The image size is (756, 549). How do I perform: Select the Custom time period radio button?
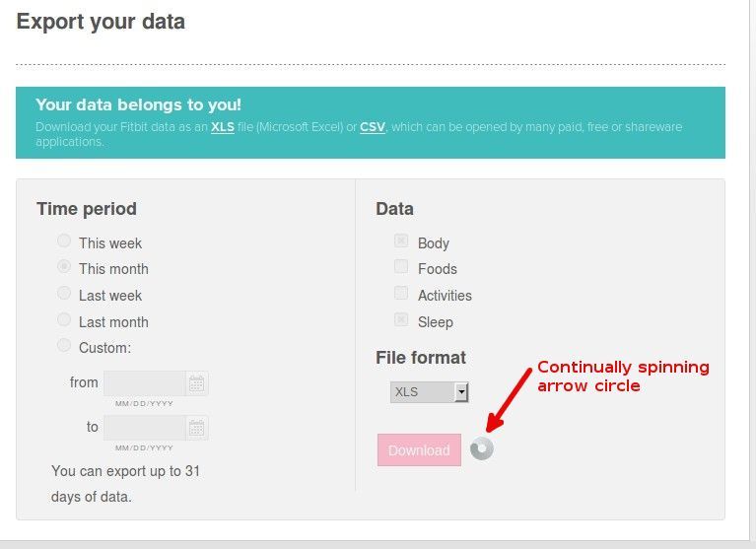tap(64, 345)
